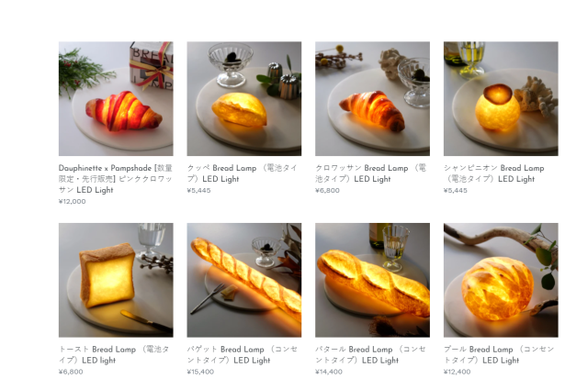Viewport: 588px width, 390px height.
Task: Follow the バゲット Bread Lamp title link
Action: tap(243, 354)
